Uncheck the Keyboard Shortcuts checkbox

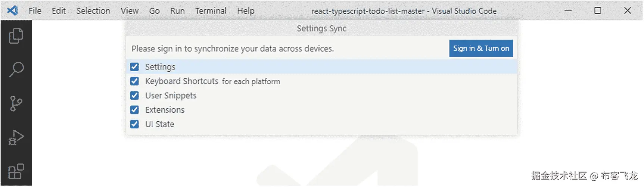[x=134, y=81]
